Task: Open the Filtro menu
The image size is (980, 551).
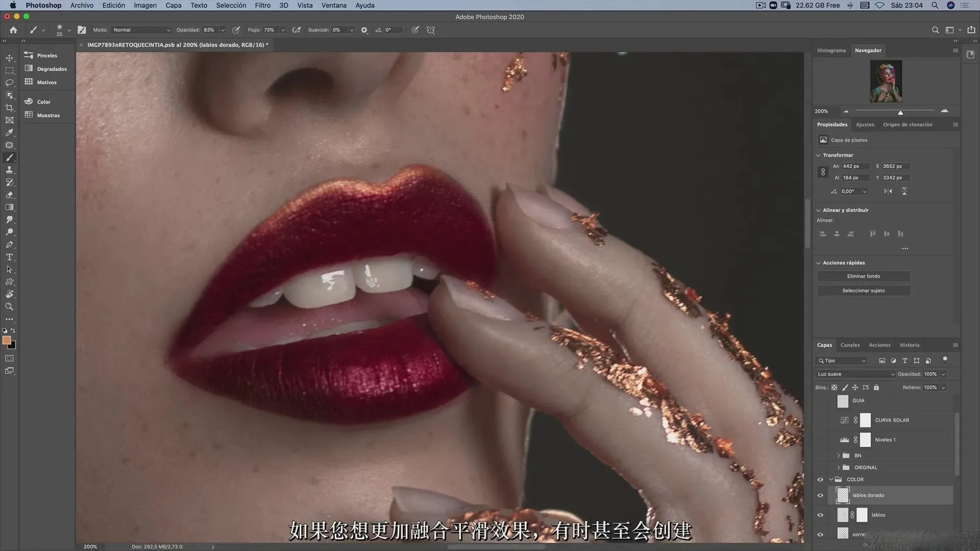Action: pyautogui.click(x=262, y=5)
